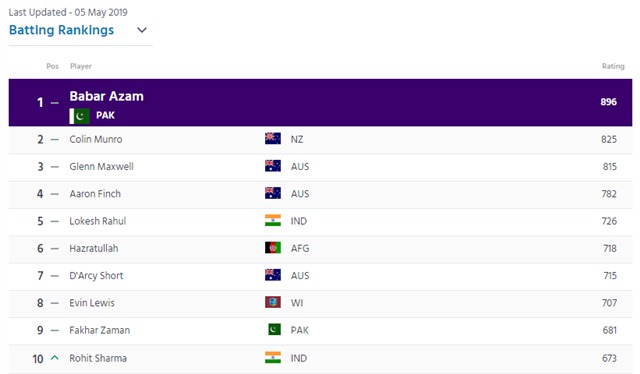
Task: Select Aaron Finch player name
Action: [x=95, y=194]
